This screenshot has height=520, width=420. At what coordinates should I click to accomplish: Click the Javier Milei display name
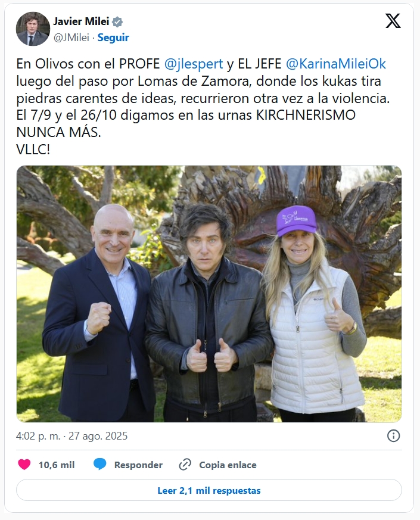pyautogui.click(x=81, y=21)
